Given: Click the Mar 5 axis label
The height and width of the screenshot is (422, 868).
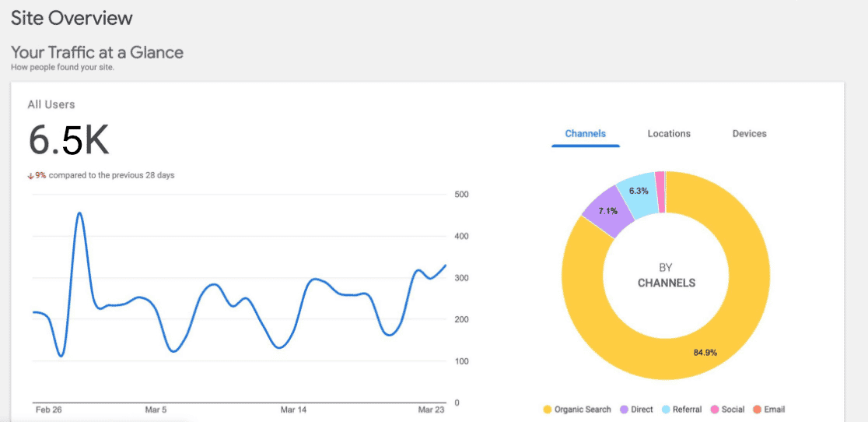Looking at the screenshot, I should click(156, 410).
